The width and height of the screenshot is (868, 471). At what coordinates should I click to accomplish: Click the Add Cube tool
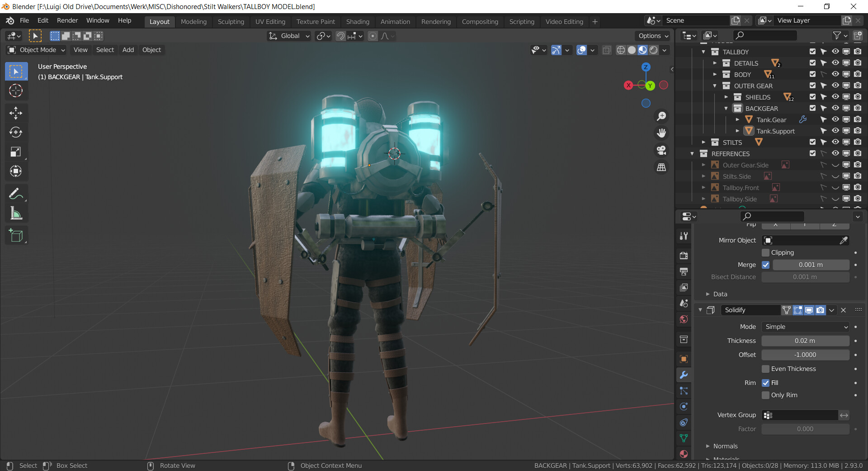pos(16,235)
